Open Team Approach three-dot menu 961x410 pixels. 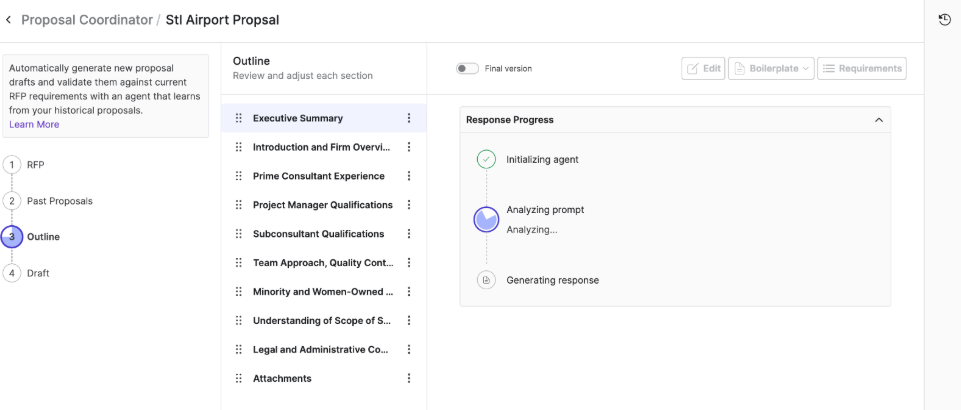click(x=409, y=263)
